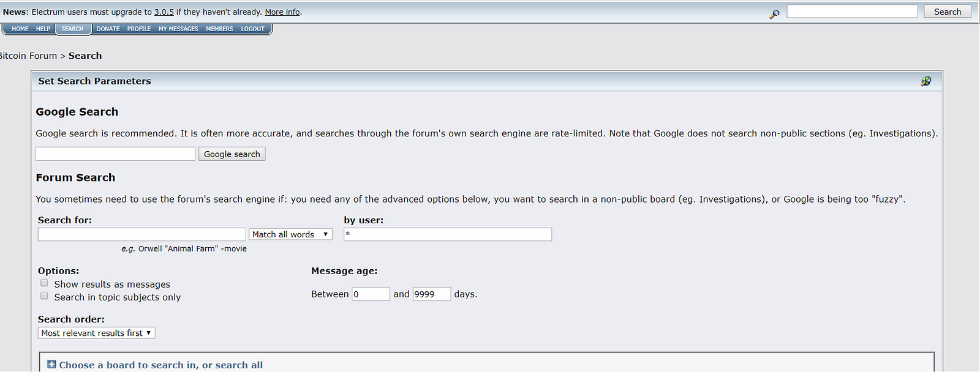Go to the Home menu item
Screen dimensions: 980x372
[x=20, y=29]
